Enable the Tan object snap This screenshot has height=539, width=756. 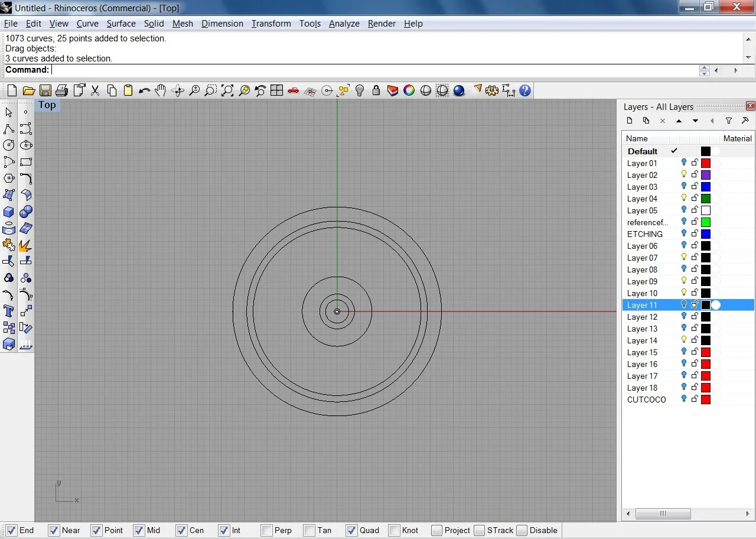tap(309, 530)
